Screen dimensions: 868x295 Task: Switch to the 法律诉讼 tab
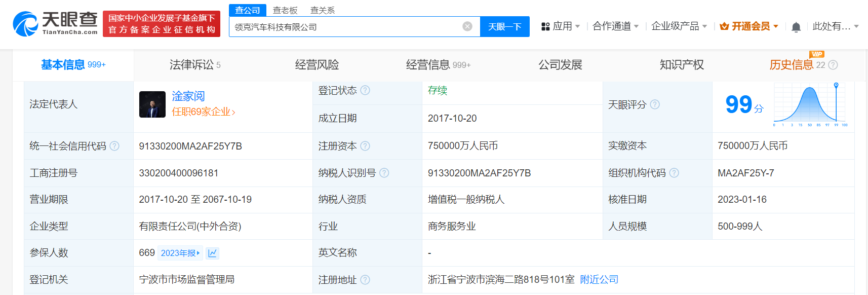tap(194, 65)
